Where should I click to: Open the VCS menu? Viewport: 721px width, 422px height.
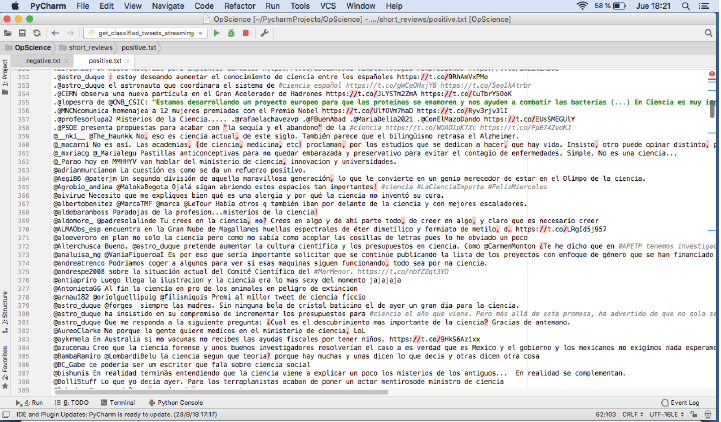point(346,6)
